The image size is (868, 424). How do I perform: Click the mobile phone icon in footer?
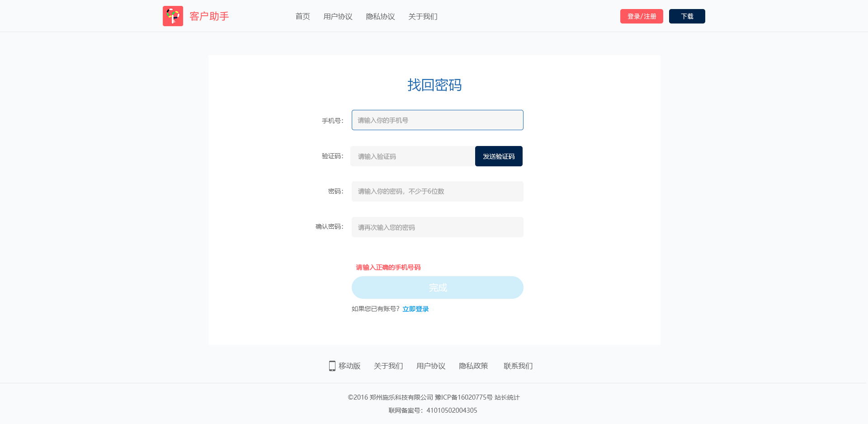click(x=332, y=366)
